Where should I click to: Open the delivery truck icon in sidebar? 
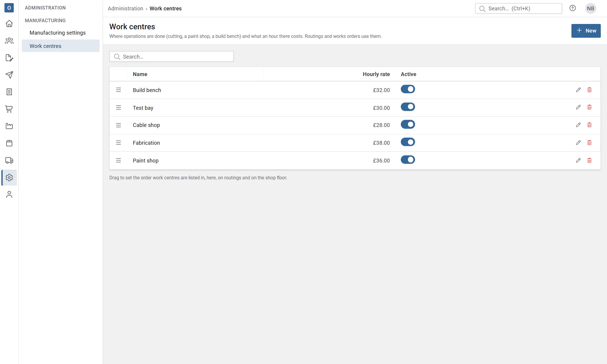coord(9,160)
